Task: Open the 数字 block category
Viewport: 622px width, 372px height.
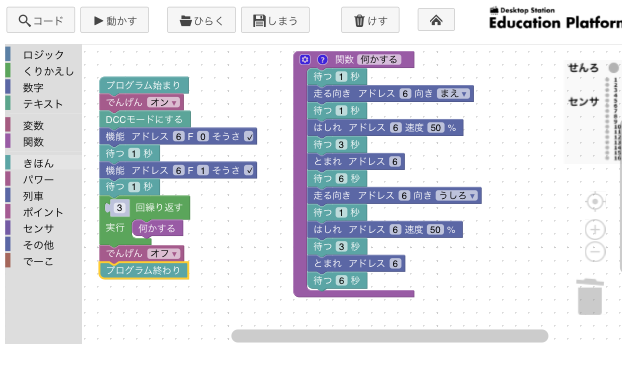Action: [x=43, y=87]
